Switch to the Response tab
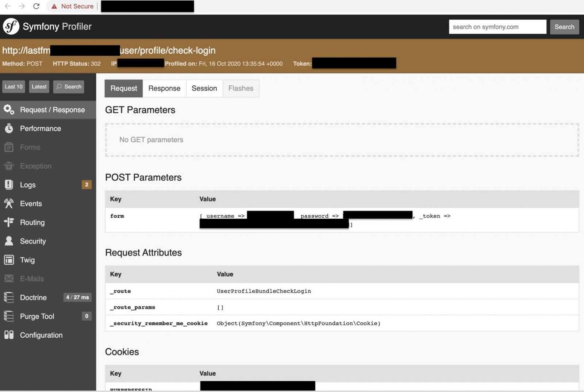 (164, 88)
